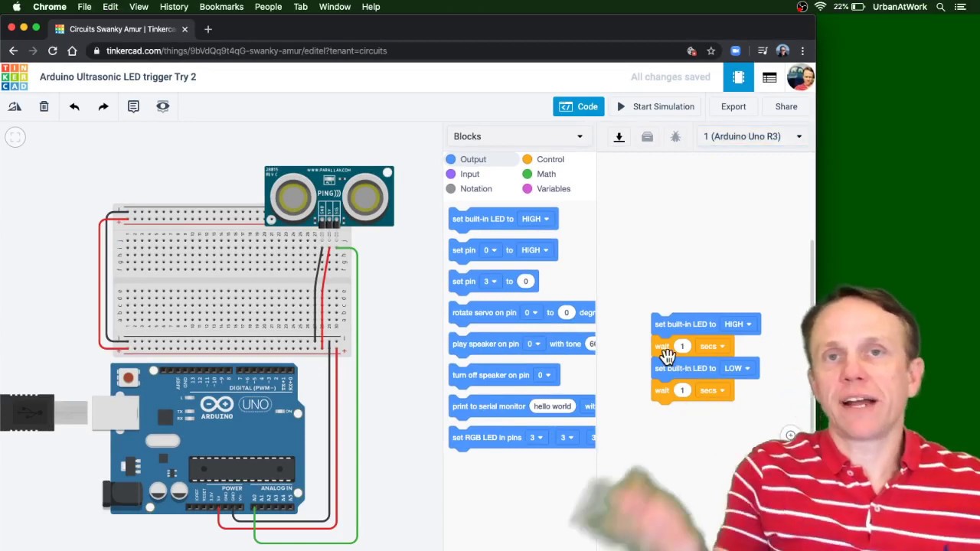980x551 pixels.
Task: Open libraries icon in code panel
Action: pos(647,136)
